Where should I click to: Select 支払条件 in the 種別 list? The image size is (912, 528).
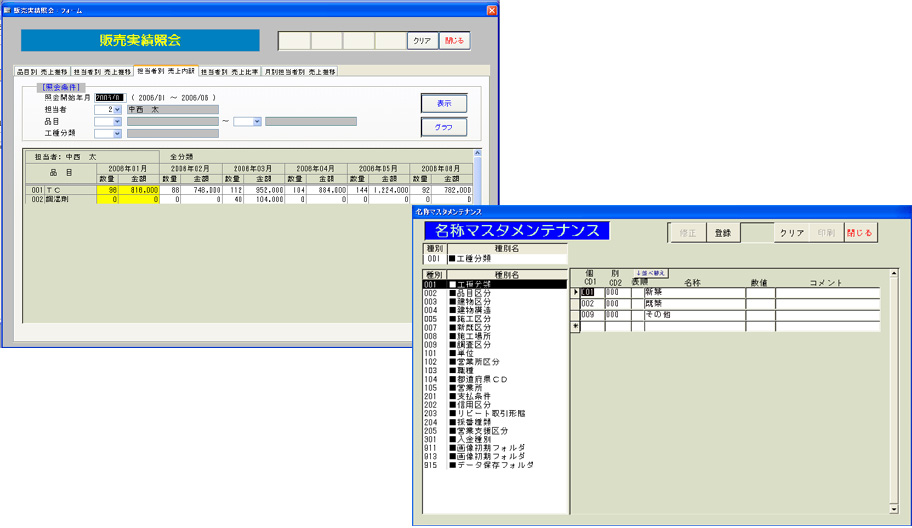tap(476, 396)
